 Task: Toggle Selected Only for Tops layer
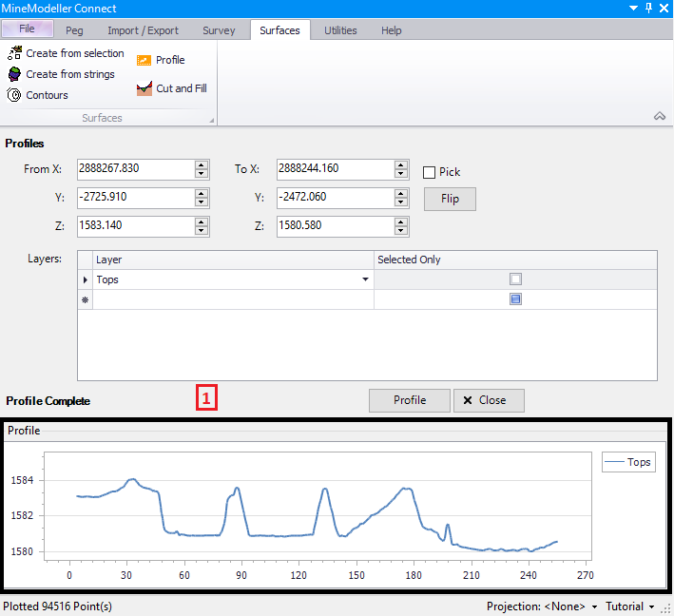(515, 279)
